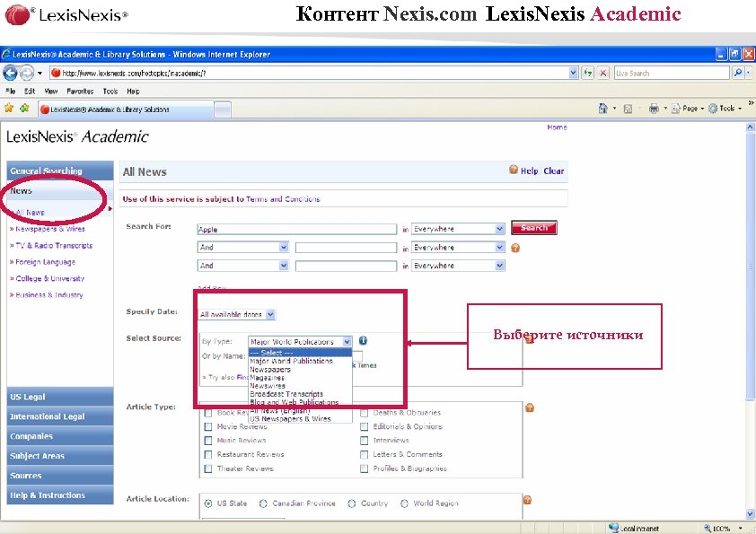
Task: Click Refresh in the browser toolbar
Action: point(588,72)
